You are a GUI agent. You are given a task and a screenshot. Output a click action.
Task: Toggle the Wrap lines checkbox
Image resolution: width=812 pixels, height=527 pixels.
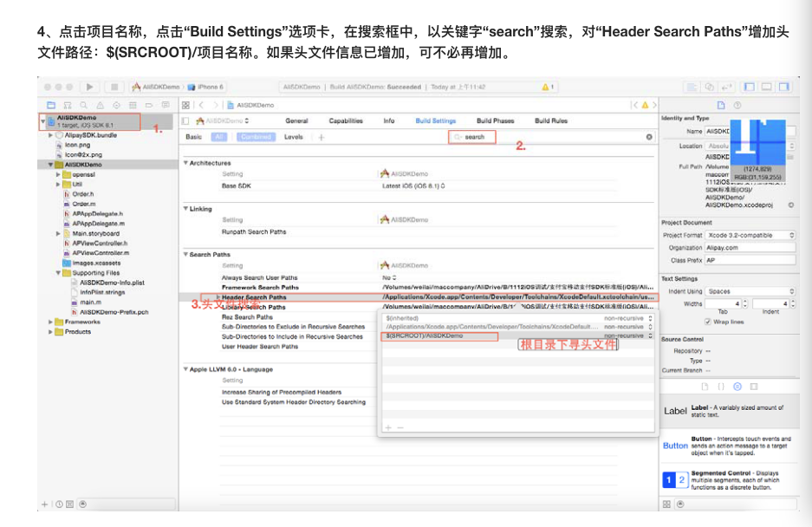pos(707,322)
